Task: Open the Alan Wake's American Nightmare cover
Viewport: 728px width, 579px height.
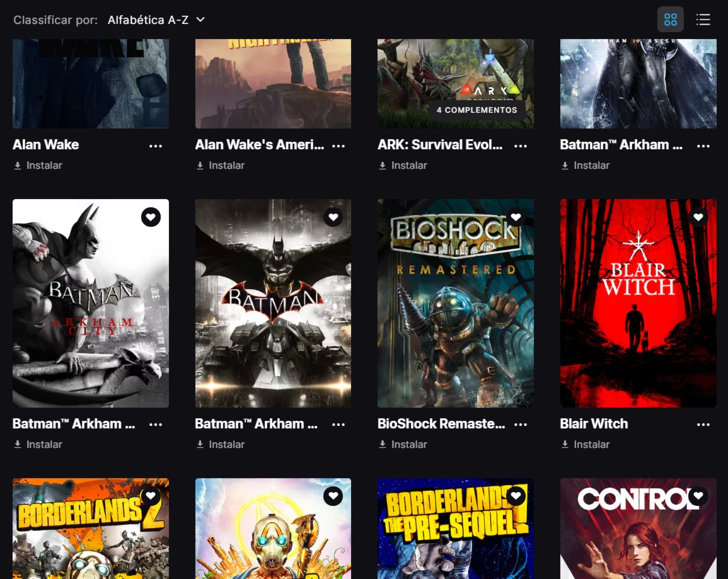Action: pyautogui.click(x=273, y=84)
